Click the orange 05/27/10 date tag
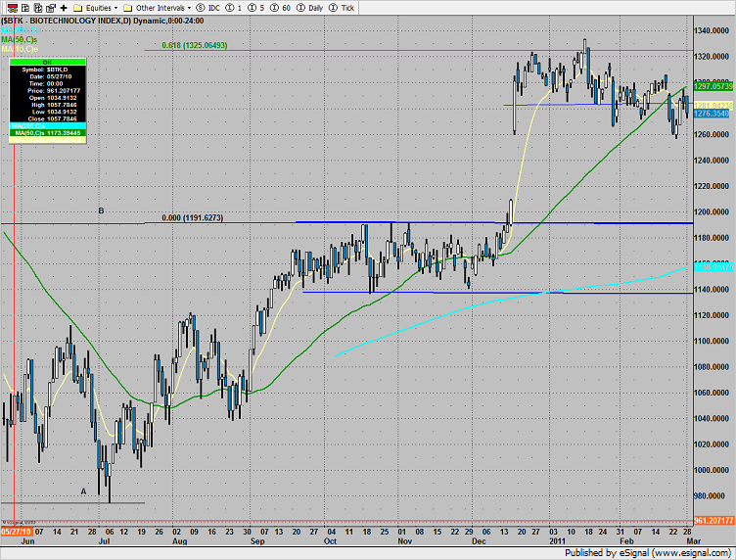This screenshot has height=560, width=736. point(17,532)
